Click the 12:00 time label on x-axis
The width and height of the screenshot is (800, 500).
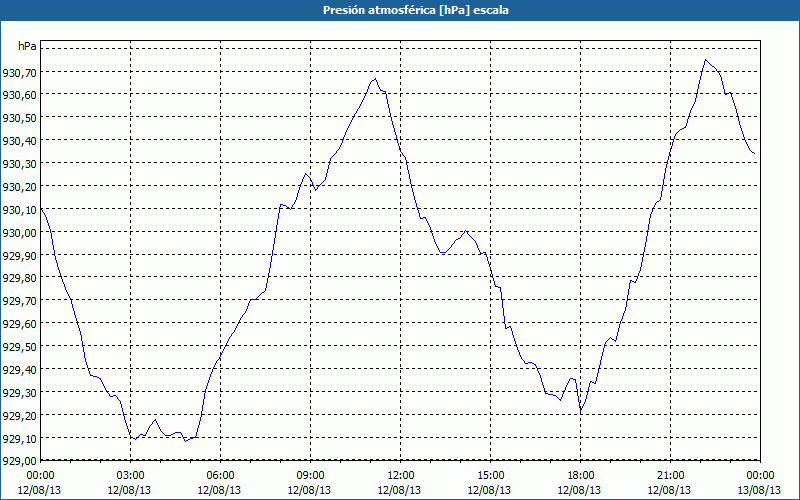tap(401, 476)
